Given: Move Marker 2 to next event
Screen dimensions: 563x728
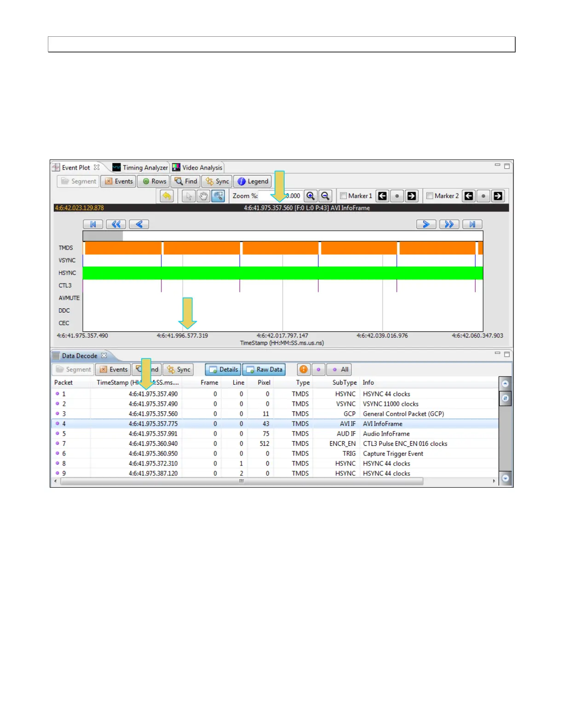Looking at the screenshot, I should [x=498, y=196].
